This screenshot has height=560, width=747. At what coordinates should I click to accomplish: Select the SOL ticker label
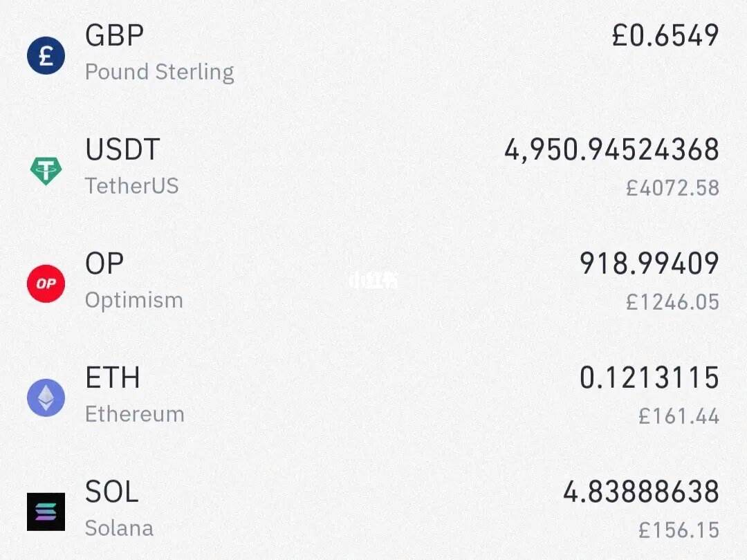coord(112,492)
